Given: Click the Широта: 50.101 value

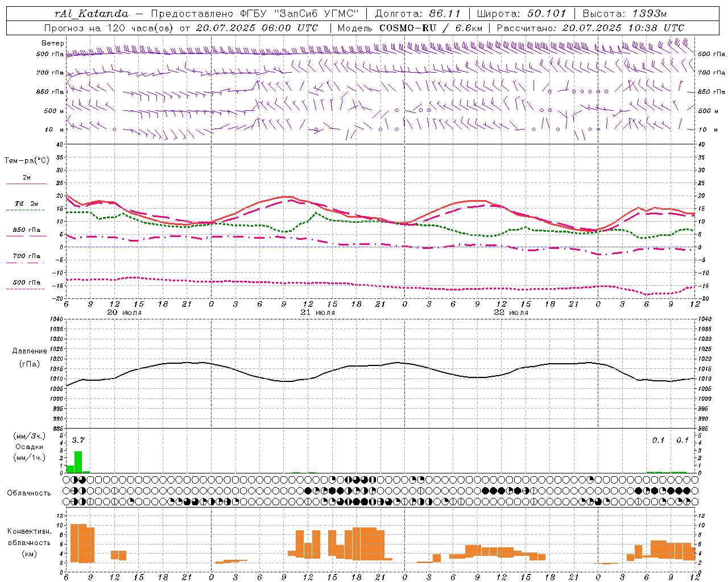Looking at the screenshot, I should (x=522, y=14).
